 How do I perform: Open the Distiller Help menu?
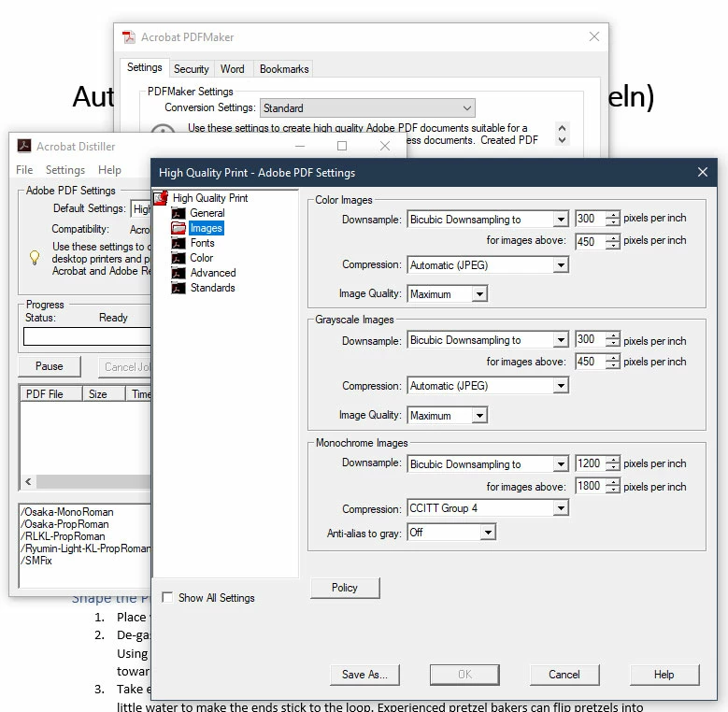point(109,170)
